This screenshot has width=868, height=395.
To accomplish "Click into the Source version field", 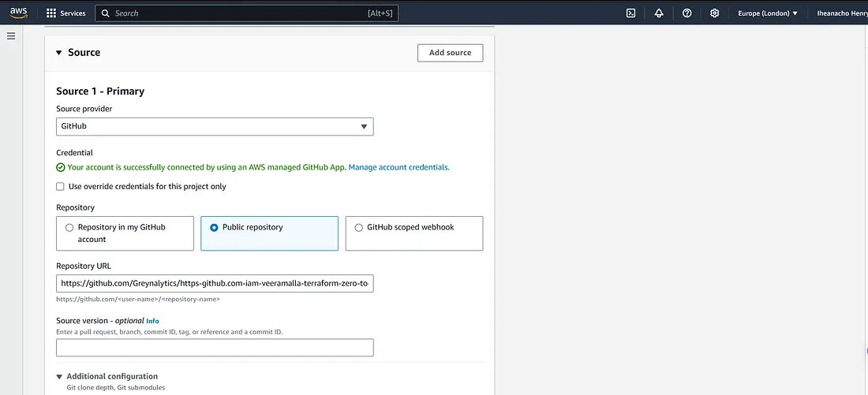I will (x=215, y=348).
